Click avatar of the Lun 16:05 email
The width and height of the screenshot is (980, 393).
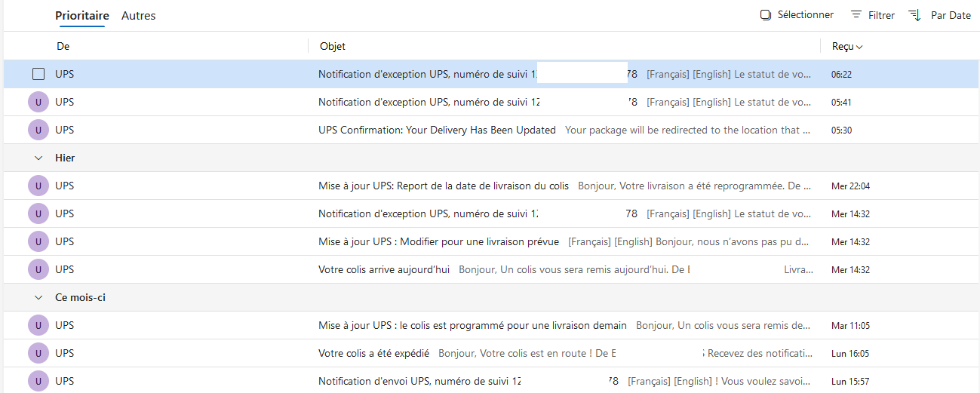[38, 353]
